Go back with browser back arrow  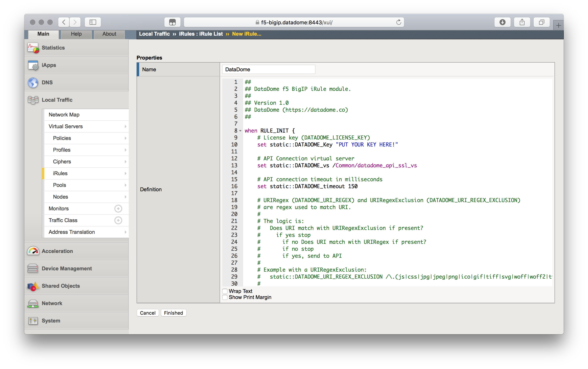click(x=64, y=22)
